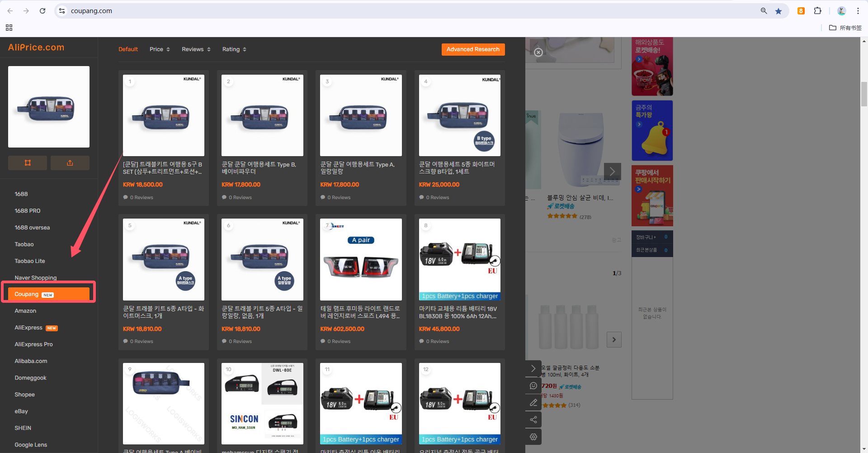This screenshot has height=453, width=868.
Task: Open result 7 tail lamp pair image
Action: pos(361,259)
